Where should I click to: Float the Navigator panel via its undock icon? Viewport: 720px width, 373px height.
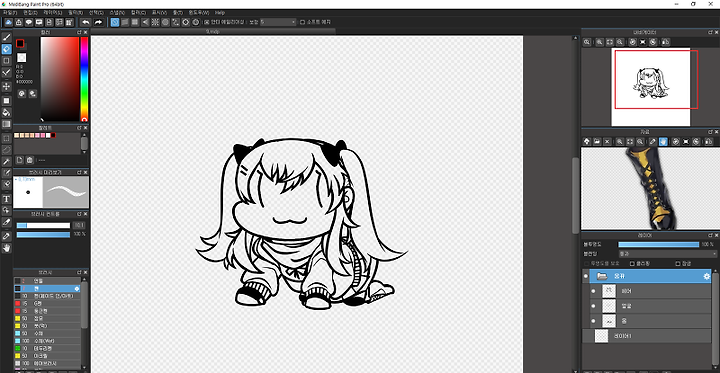[x=710, y=32]
